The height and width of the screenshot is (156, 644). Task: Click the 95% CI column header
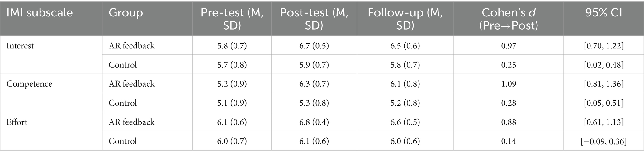click(604, 13)
